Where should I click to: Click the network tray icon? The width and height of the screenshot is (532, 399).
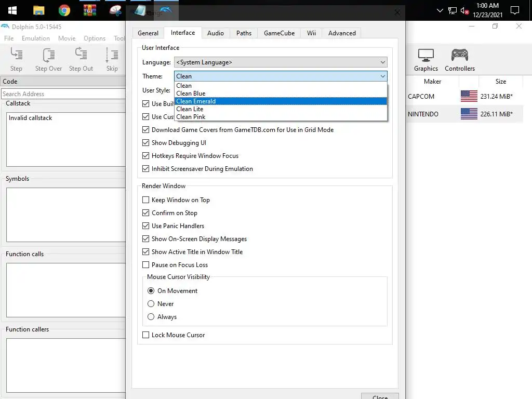453,11
